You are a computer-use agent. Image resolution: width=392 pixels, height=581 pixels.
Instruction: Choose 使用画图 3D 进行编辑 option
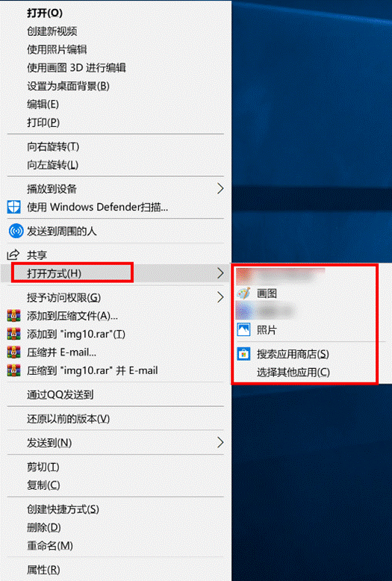(x=76, y=68)
